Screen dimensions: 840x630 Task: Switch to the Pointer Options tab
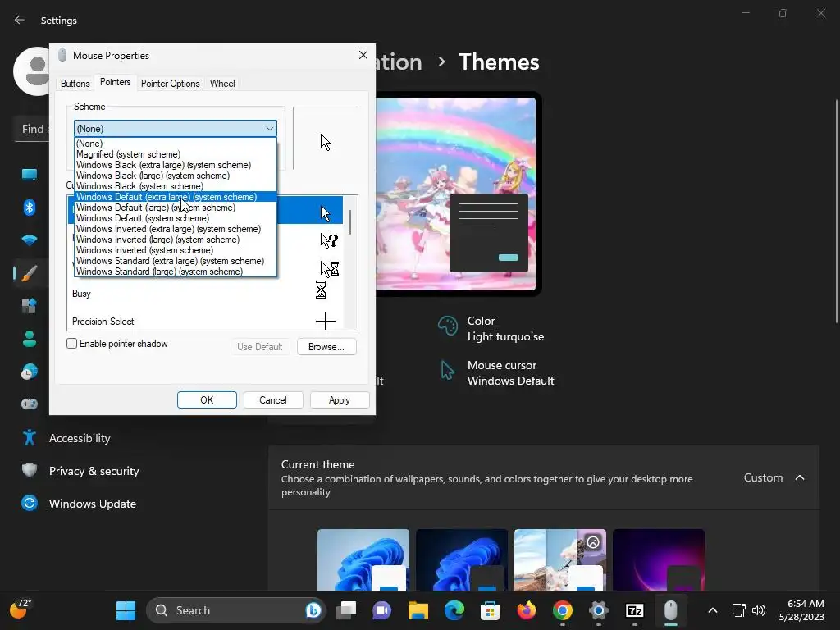pyautogui.click(x=171, y=84)
